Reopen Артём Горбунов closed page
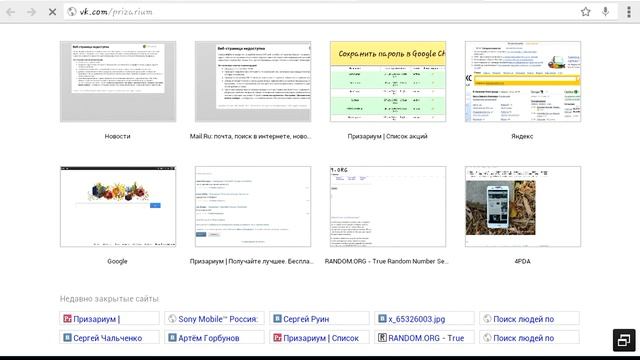Image resolution: width=640 pixels, height=360 pixels. coord(214,338)
